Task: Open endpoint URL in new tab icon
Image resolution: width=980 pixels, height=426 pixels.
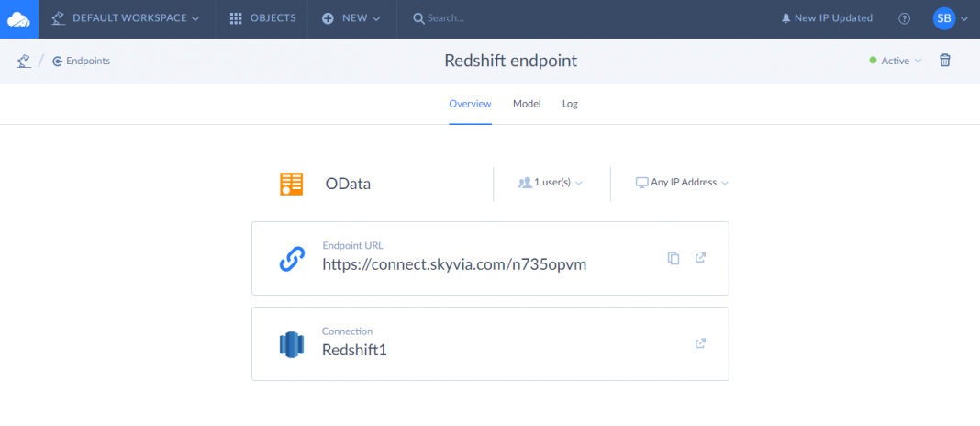Action: tap(700, 258)
